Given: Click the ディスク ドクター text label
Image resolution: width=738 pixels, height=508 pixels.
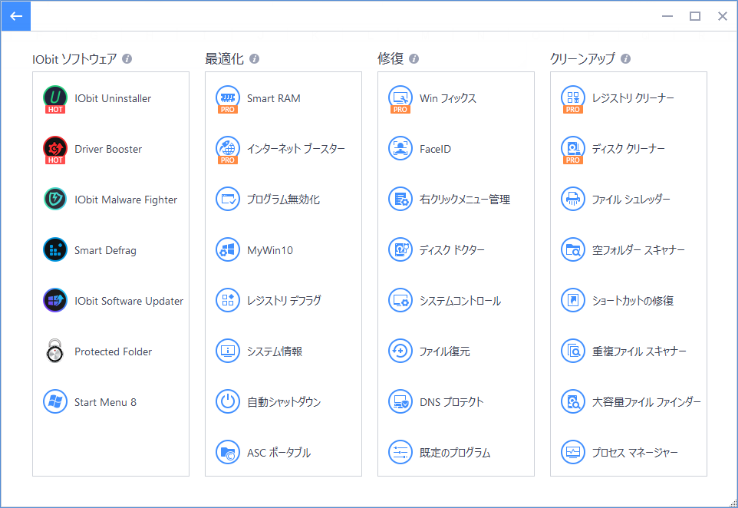Looking at the screenshot, I should point(452,250).
